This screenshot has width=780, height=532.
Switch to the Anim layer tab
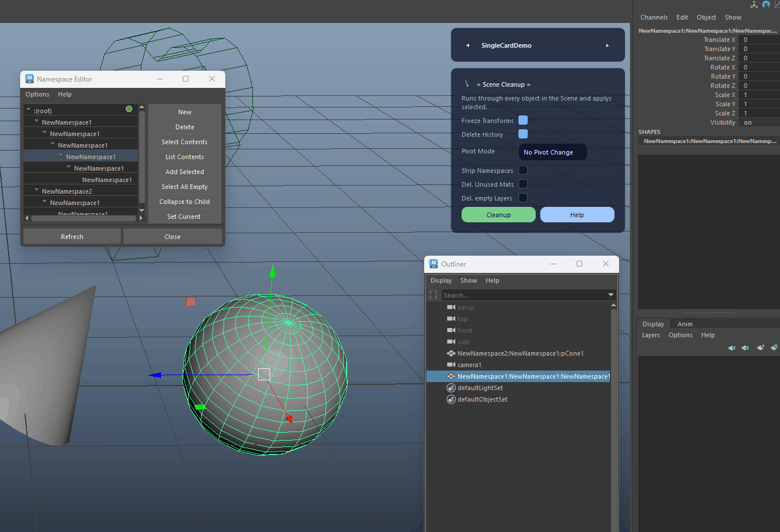coord(685,324)
